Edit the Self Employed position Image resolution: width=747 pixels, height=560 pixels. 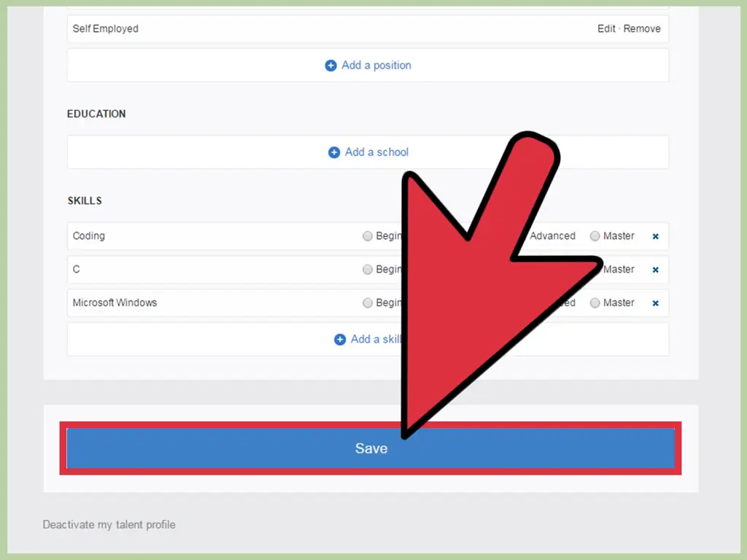(x=606, y=29)
